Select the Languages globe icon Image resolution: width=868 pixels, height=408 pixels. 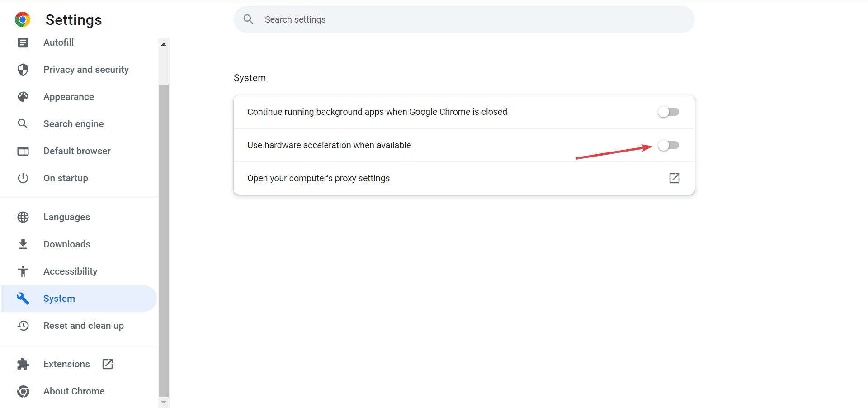(x=23, y=217)
